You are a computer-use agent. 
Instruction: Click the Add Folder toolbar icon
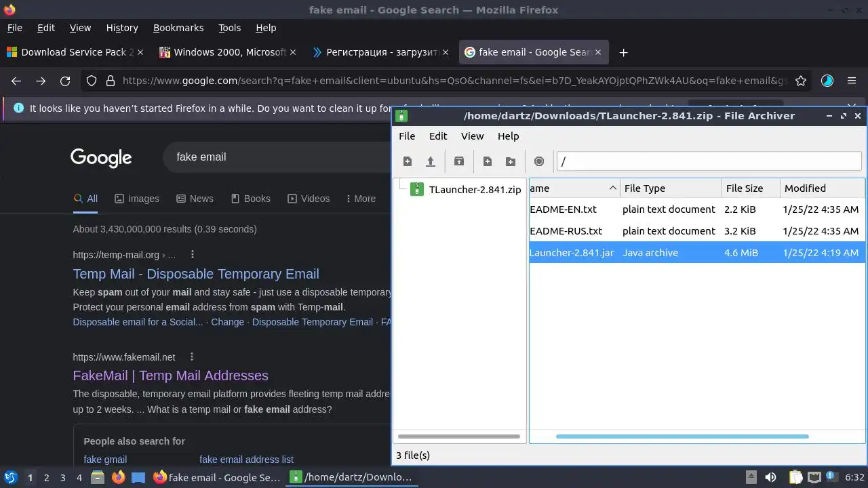(511, 161)
